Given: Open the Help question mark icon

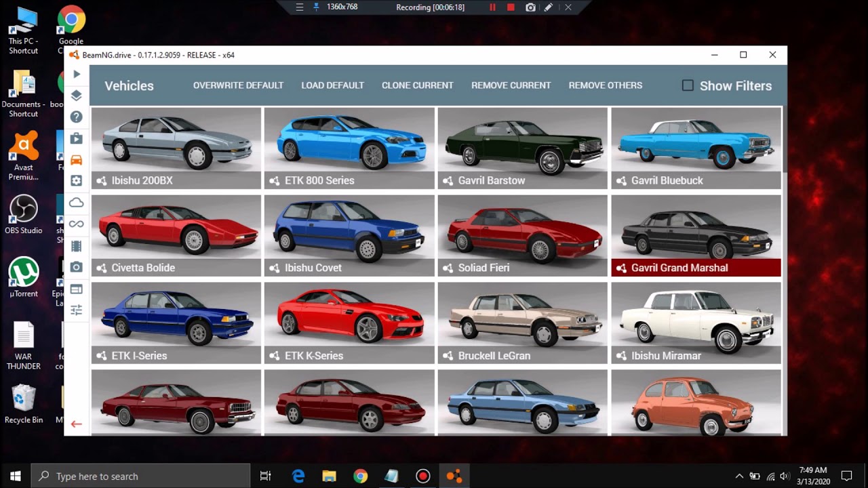Looking at the screenshot, I should coord(77,117).
